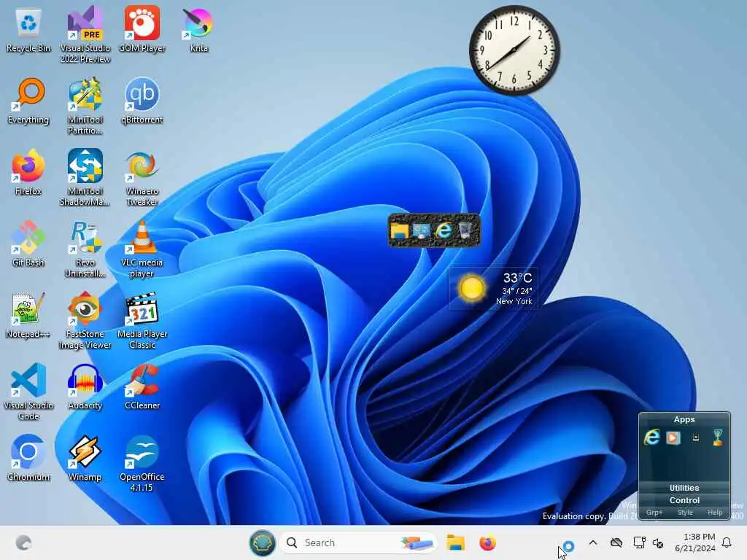Open the MiniTool ShadowMaker shortcut
The height and width of the screenshot is (560, 747).
tap(85, 178)
